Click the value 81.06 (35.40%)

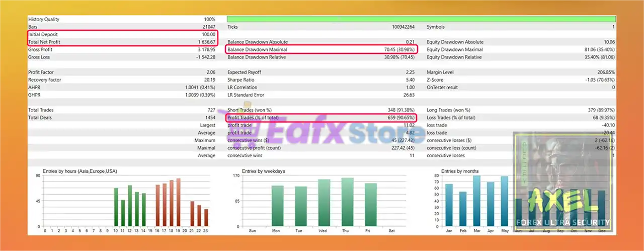click(599, 49)
